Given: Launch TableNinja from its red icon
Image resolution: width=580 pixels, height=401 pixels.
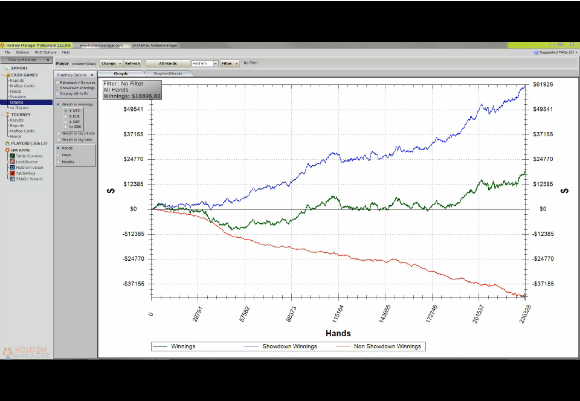Looking at the screenshot, I should click(x=12, y=173).
